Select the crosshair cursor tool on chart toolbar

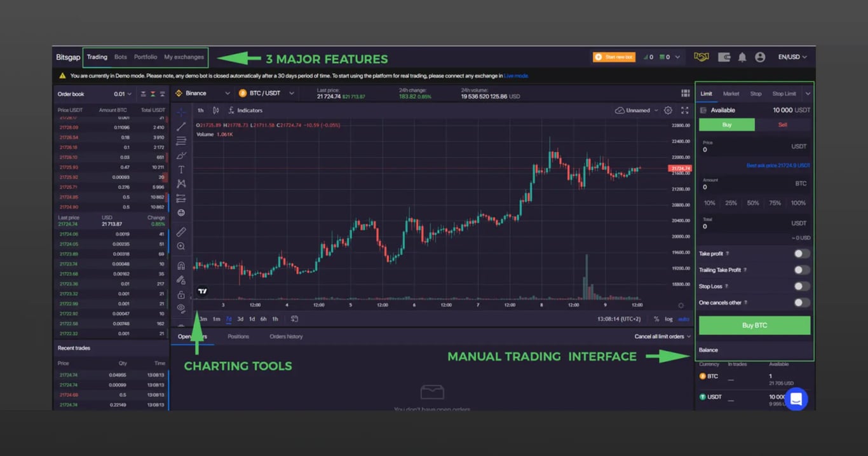click(x=181, y=112)
